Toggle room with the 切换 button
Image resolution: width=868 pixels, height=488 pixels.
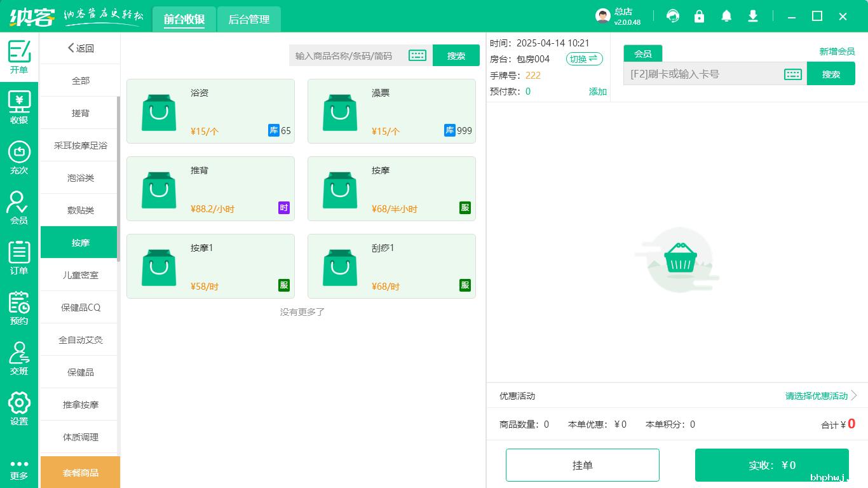pos(585,59)
